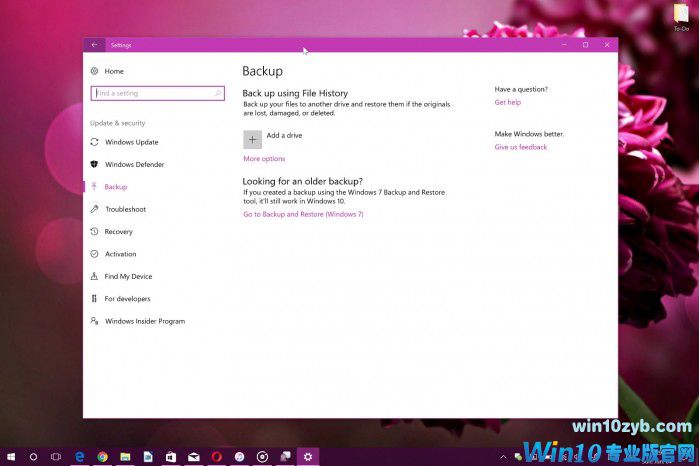This screenshot has width=700, height=466.
Task: Launch Microsoft Edge from the taskbar
Action: (79, 457)
